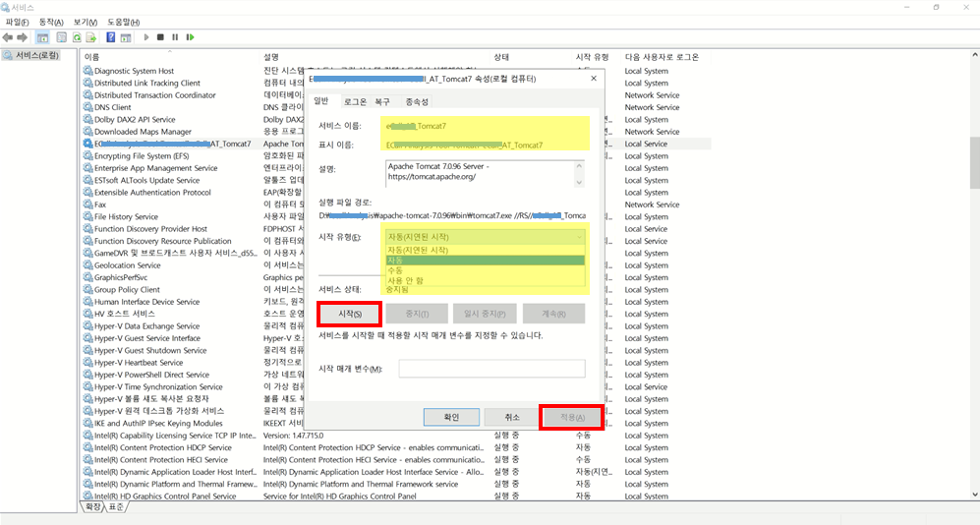
Task: Pause the service with the toolbar pause icon
Action: pos(175,37)
